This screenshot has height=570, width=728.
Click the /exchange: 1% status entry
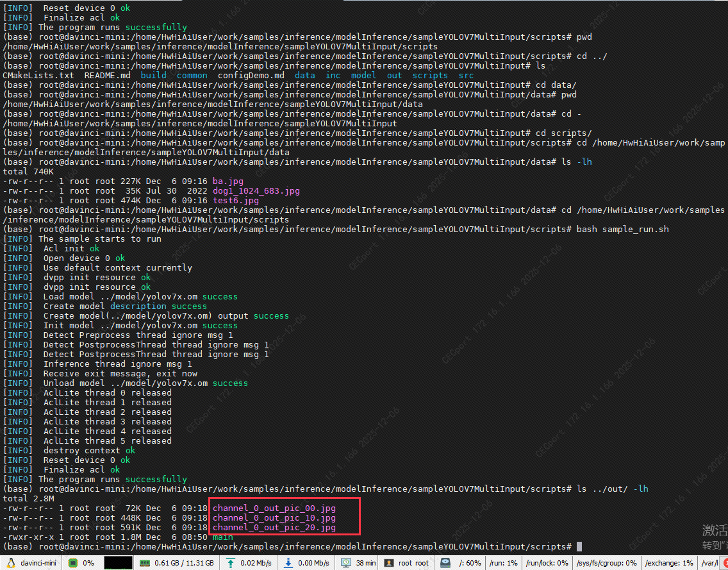tap(668, 563)
